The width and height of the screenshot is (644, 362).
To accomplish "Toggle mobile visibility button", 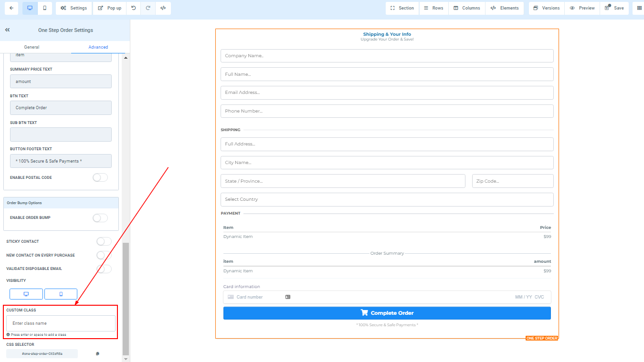I will click(61, 294).
